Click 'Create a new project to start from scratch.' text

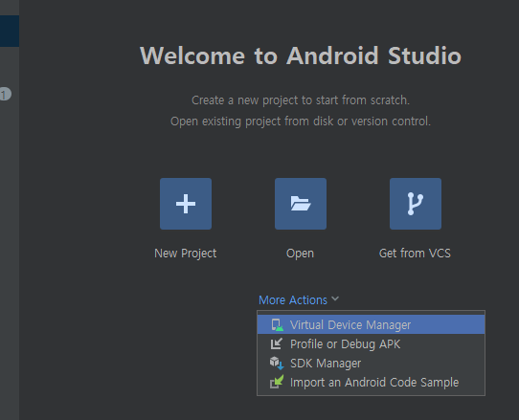point(301,100)
